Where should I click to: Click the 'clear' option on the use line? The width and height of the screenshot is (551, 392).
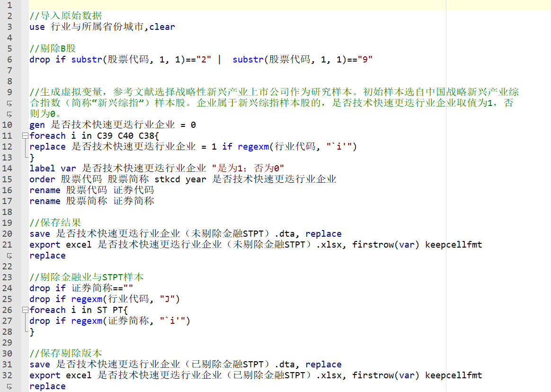[x=162, y=27]
